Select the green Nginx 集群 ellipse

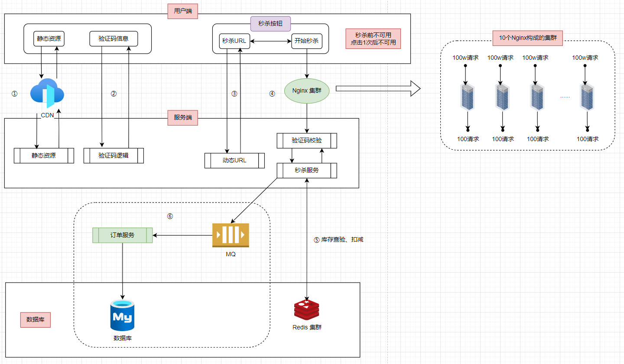307,91
